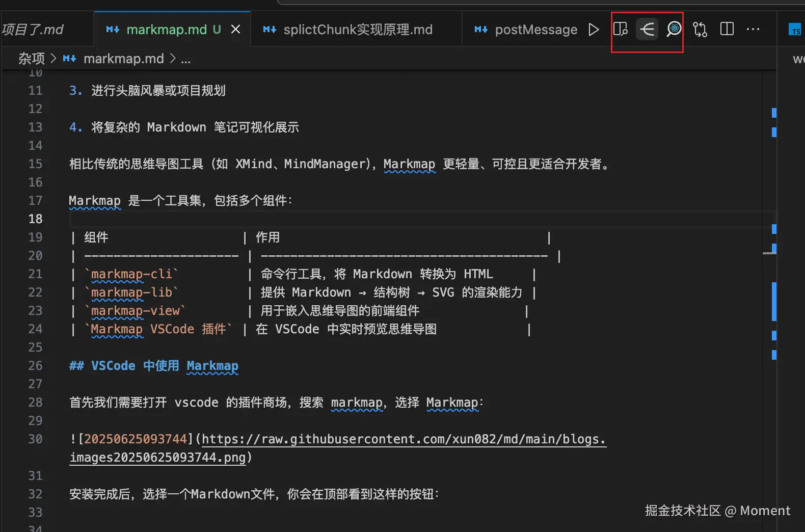Click the table header cell '作用'
Viewport: 805px width, 532px height.
(268, 237)
